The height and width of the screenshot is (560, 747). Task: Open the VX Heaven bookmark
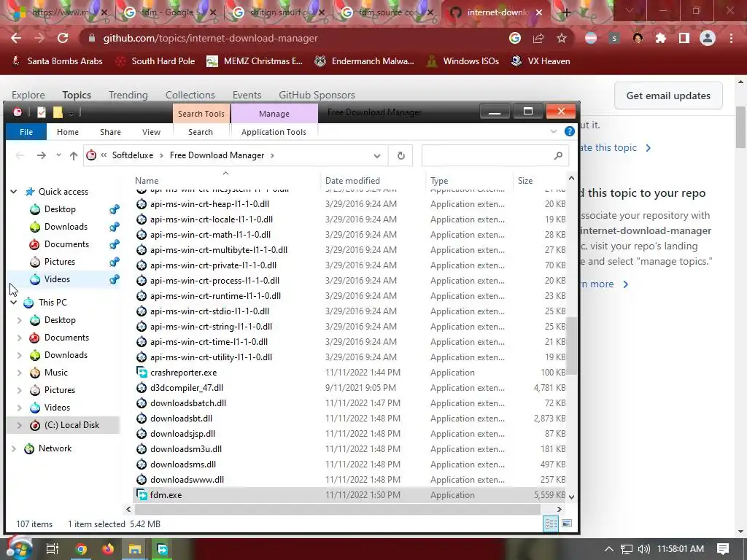541,61
